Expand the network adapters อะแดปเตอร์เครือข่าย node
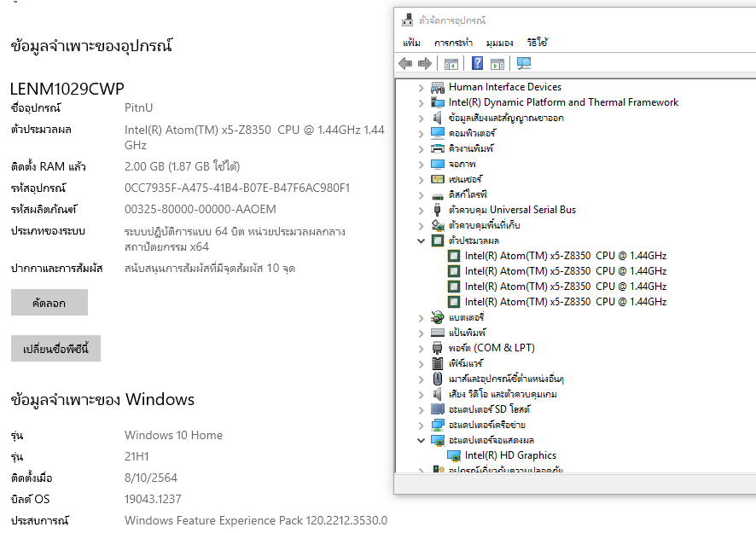The width and height of the screenshot is (756, 533). 421,426
